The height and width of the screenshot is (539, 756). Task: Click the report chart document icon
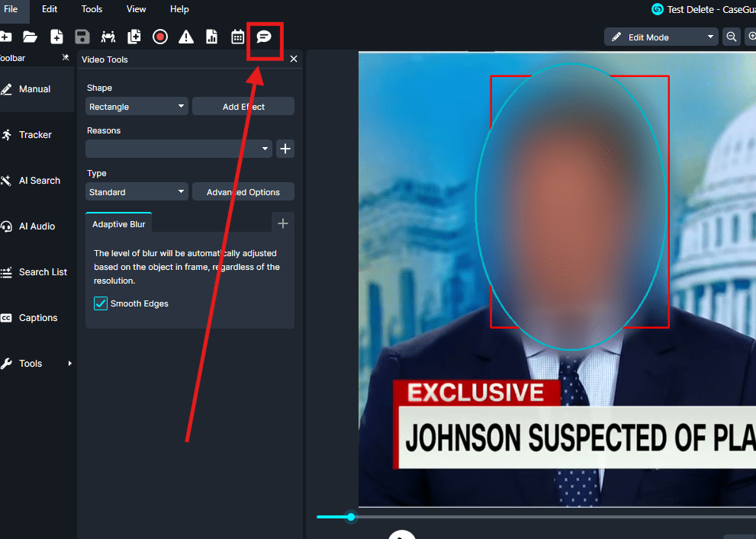(211, 37)
